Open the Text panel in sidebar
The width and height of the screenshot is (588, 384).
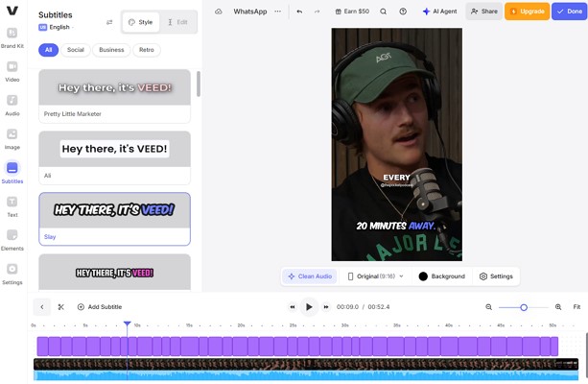click(x=12, y=206)
